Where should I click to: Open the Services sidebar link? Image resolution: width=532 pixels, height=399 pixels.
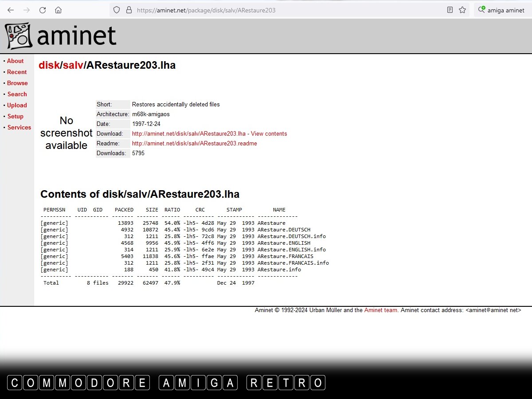pos(19,128)
